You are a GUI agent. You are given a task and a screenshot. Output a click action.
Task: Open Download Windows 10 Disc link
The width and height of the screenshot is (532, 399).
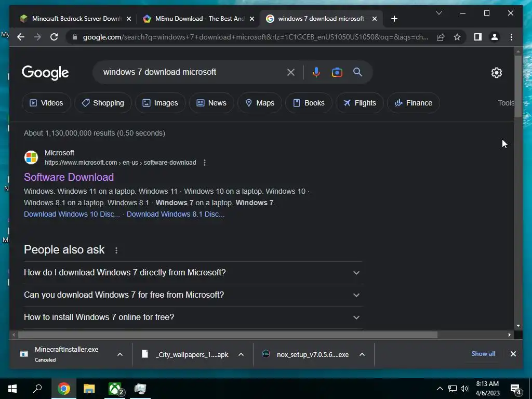tap(72, 214)
